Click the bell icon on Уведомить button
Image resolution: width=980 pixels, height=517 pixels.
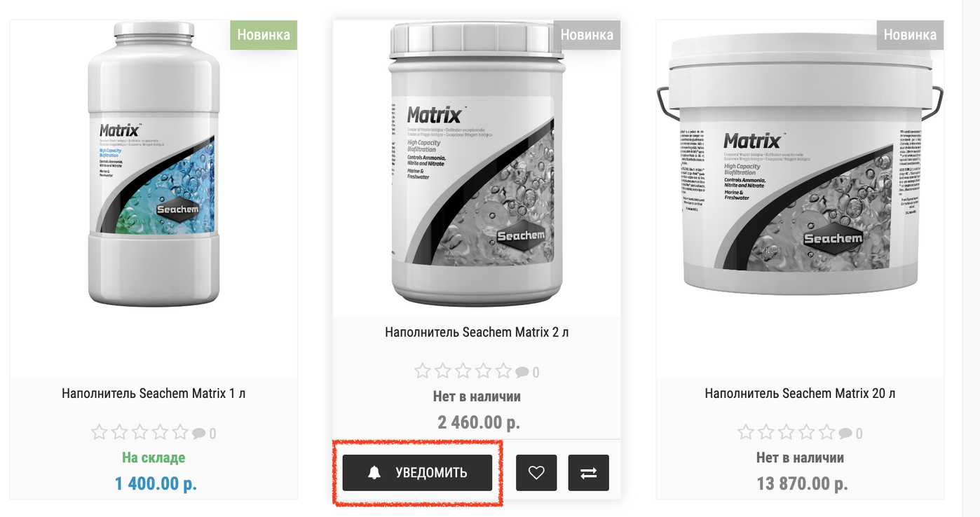tap(374, 473)
